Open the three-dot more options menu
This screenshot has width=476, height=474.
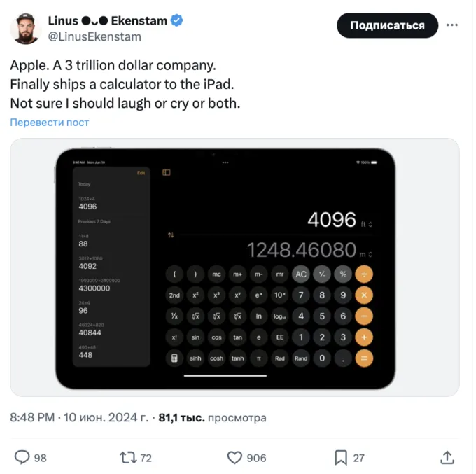pyautogui.click(x=453, y=25)
